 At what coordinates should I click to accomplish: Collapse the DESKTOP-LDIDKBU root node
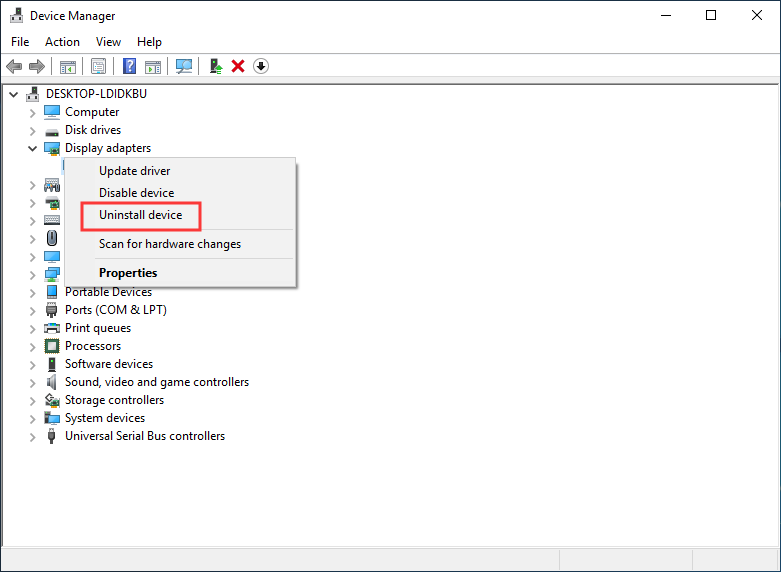point(13,94)
